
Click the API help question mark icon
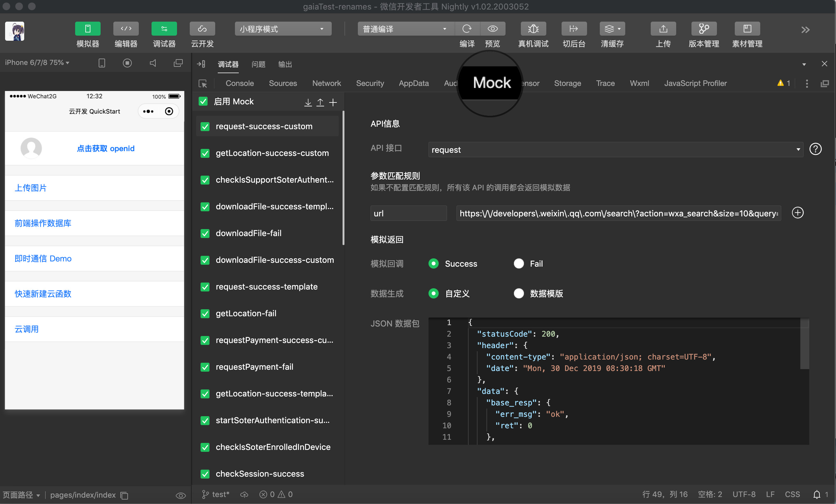(x=815, y=149)
